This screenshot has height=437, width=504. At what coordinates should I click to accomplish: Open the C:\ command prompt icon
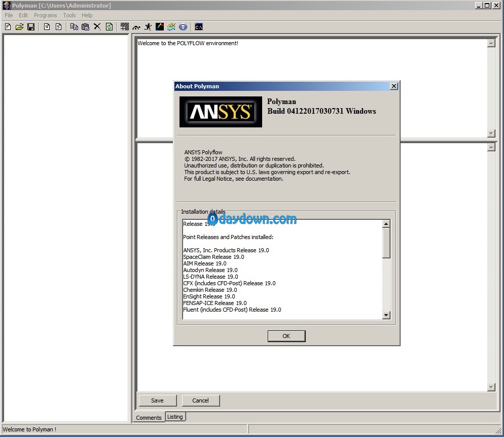pos(199,27)
